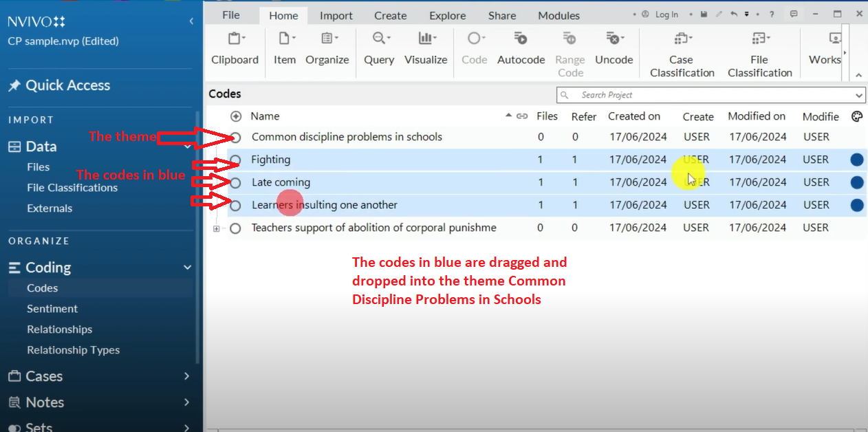The width and height of the screenshot is (868, 432).
Task: Open the quick access toolbar customize dropdown
Action: click(x=746, y=14)
